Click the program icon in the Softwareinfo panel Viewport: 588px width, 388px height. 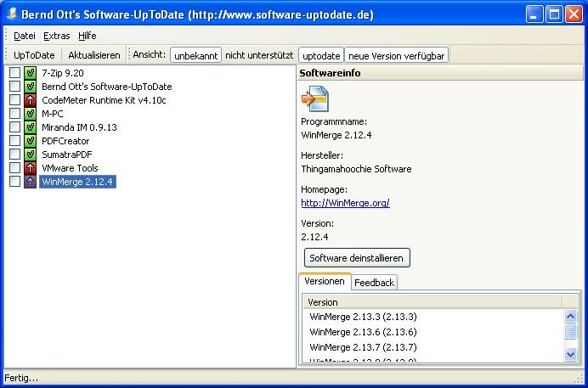pos(315,98)
